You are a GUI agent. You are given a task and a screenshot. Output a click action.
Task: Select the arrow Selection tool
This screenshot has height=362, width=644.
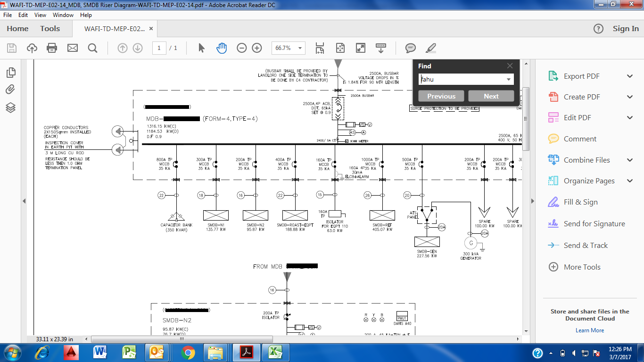(x=202, y=48)
